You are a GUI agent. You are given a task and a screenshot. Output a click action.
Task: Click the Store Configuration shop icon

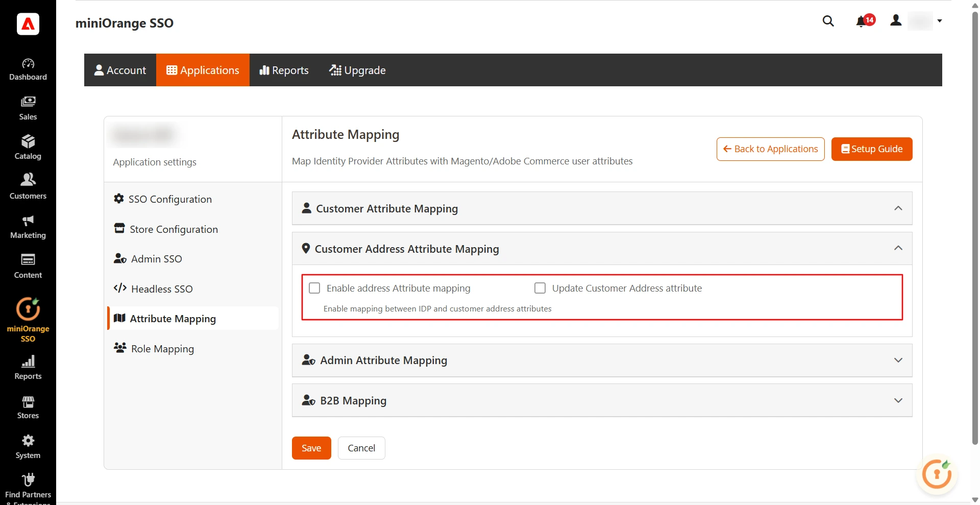tap(119, 228)
